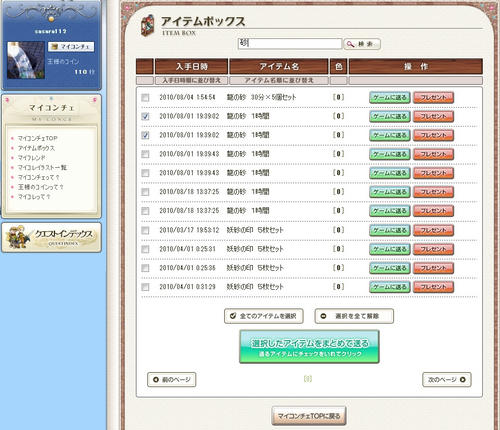This screenshot has height=430, width=500.
Task: Click the [0] color value in 0:31:29 row
Action: [338, 287]
